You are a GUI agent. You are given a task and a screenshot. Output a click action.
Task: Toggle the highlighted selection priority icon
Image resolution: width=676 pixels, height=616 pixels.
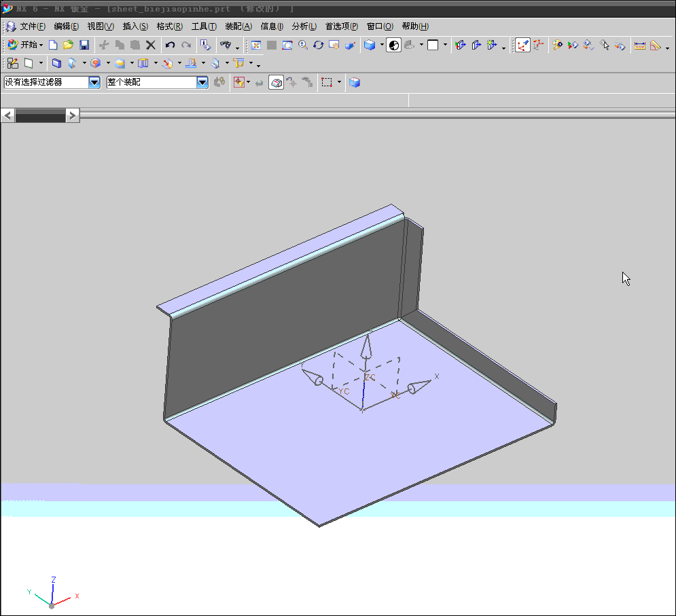276,82
